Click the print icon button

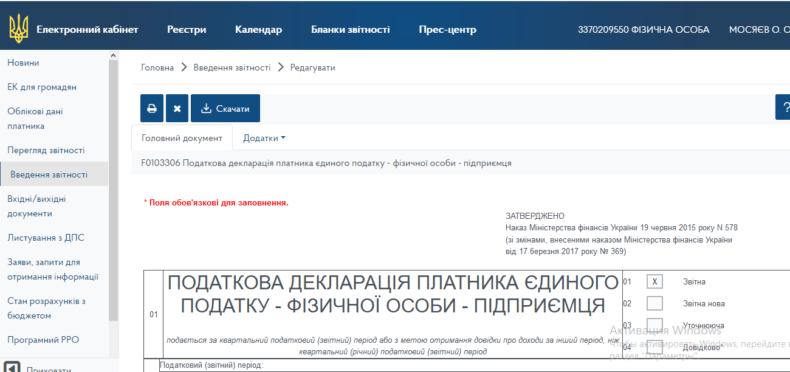[x=152, y=108]
